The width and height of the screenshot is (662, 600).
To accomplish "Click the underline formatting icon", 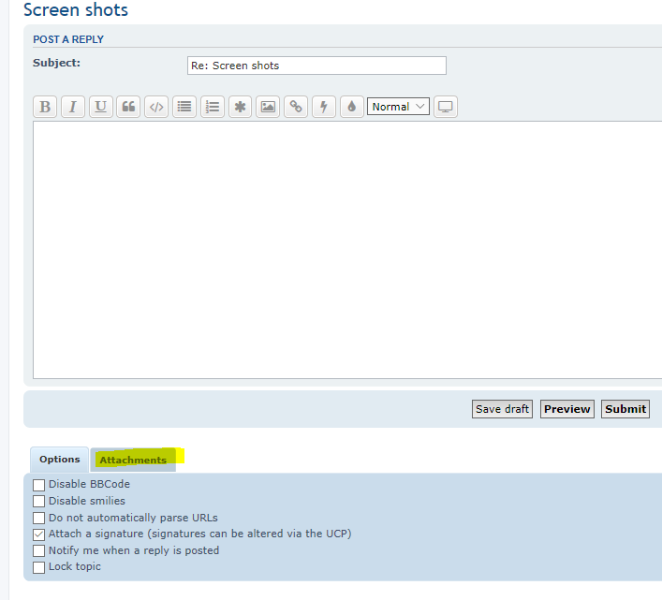I will coord(101,107).
